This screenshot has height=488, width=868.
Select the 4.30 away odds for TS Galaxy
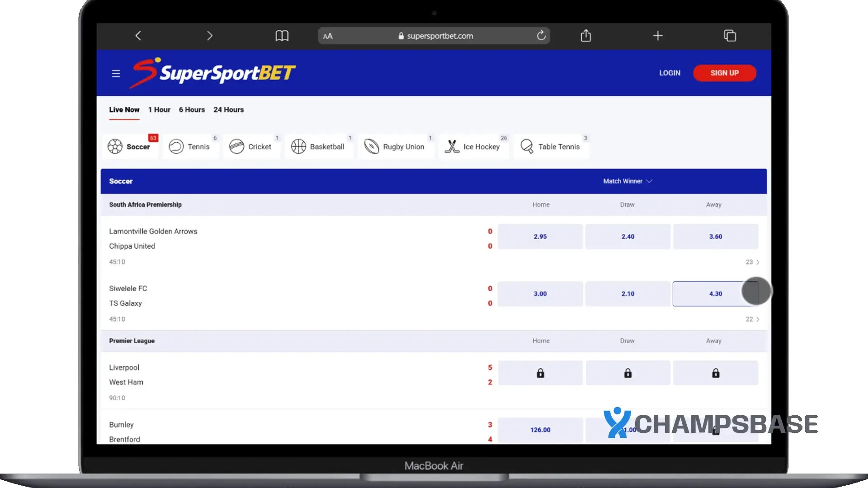[715, 294]
